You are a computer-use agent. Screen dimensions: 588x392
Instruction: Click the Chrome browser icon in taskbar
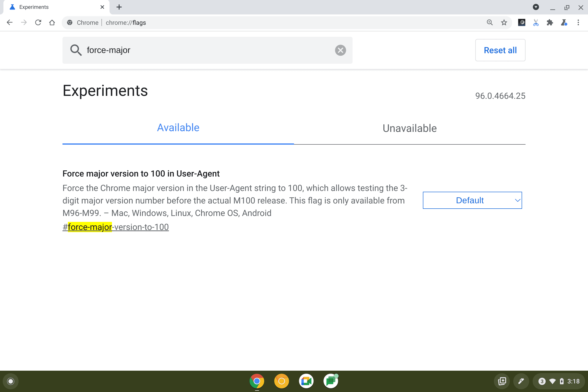pyautogui.click(x=257, y=381)
